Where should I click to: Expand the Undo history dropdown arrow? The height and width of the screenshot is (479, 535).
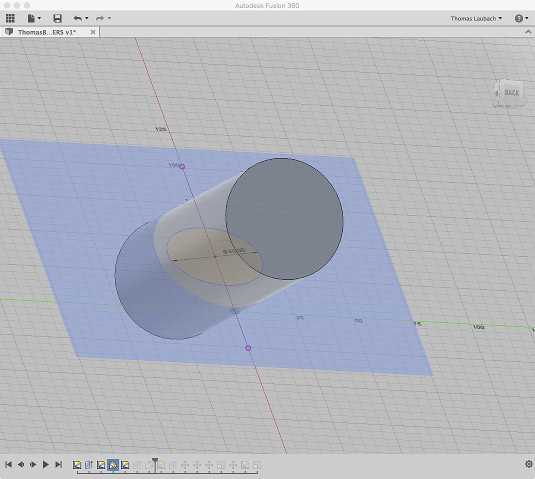click(87, 18)
